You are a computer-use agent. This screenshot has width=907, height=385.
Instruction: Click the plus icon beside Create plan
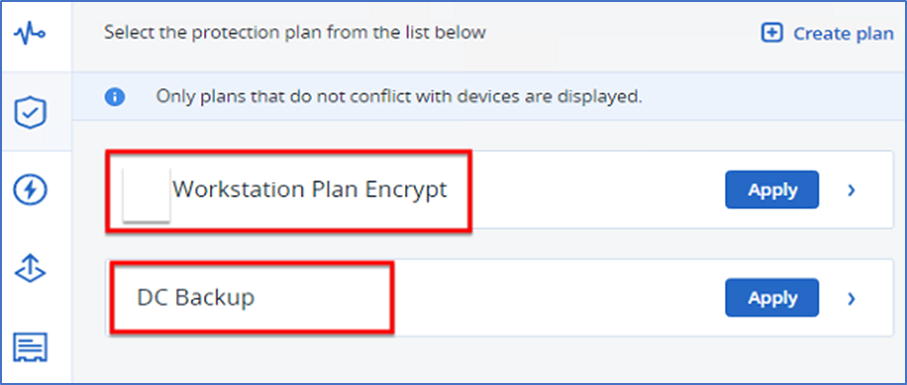[772, 33]
